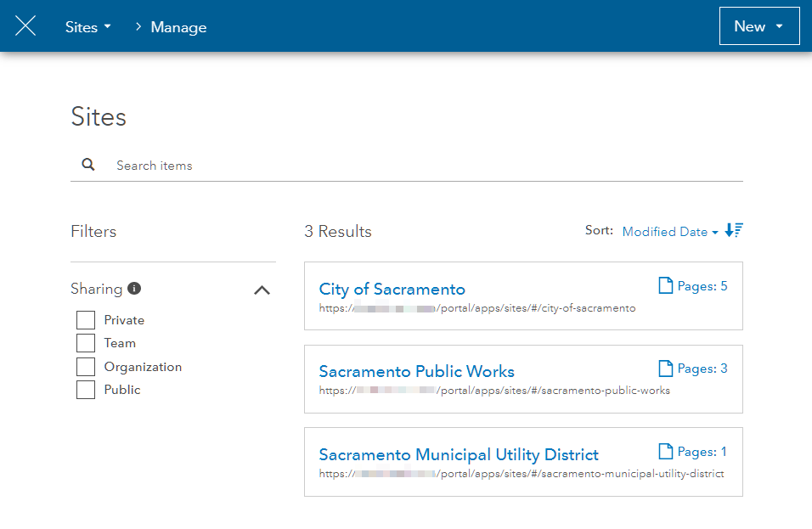Open Sacramento Municipal Utility District site
Viewport: 812px width, 529px height.
[459, 454]
